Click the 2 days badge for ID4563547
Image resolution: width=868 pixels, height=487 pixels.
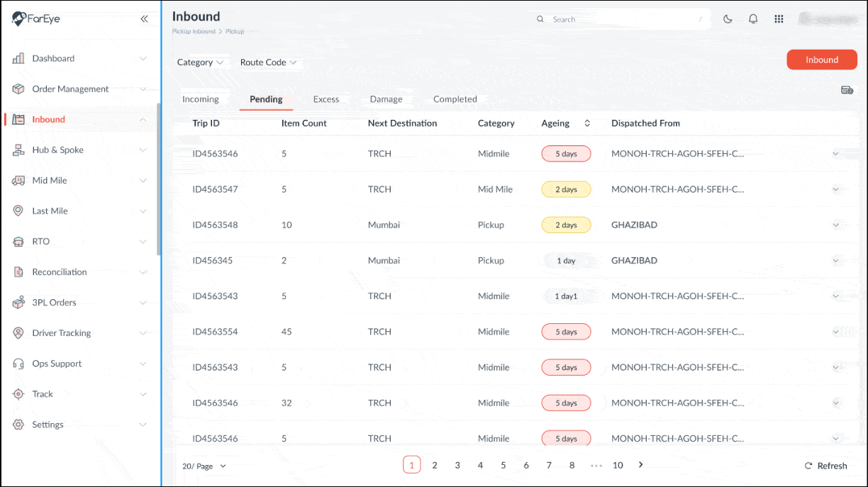pos(566,189)
